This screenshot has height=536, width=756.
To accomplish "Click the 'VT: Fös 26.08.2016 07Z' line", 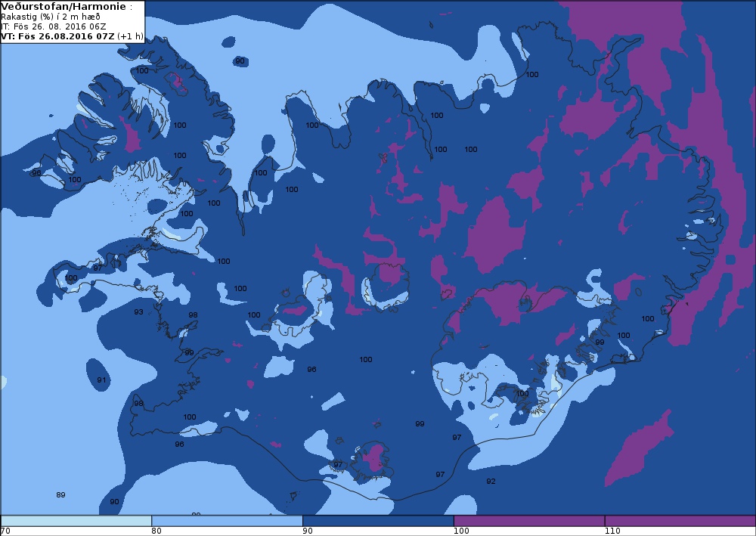I will coord(58,36).
